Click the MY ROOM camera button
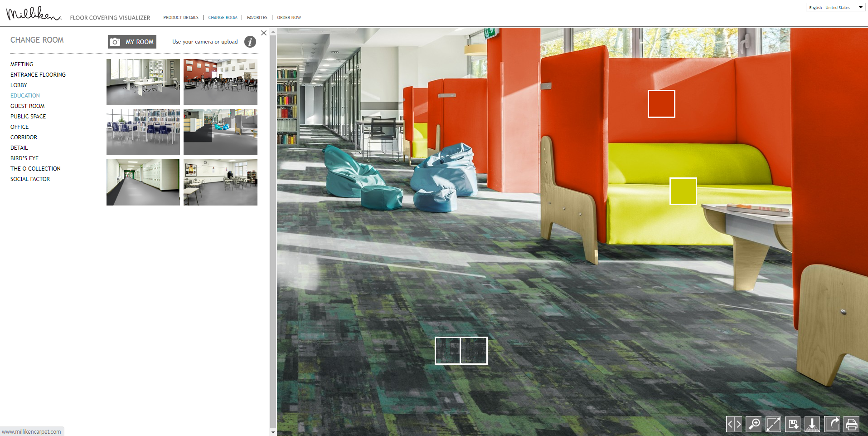The height and width of the screenshot is (436, 868). (132, 42)
